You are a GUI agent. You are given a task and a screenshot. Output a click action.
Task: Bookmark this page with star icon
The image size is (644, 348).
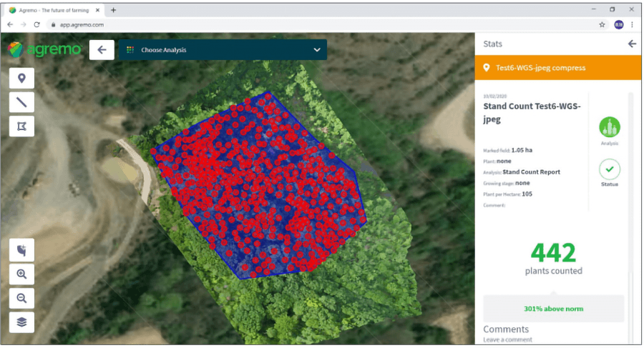pos(602,24)
